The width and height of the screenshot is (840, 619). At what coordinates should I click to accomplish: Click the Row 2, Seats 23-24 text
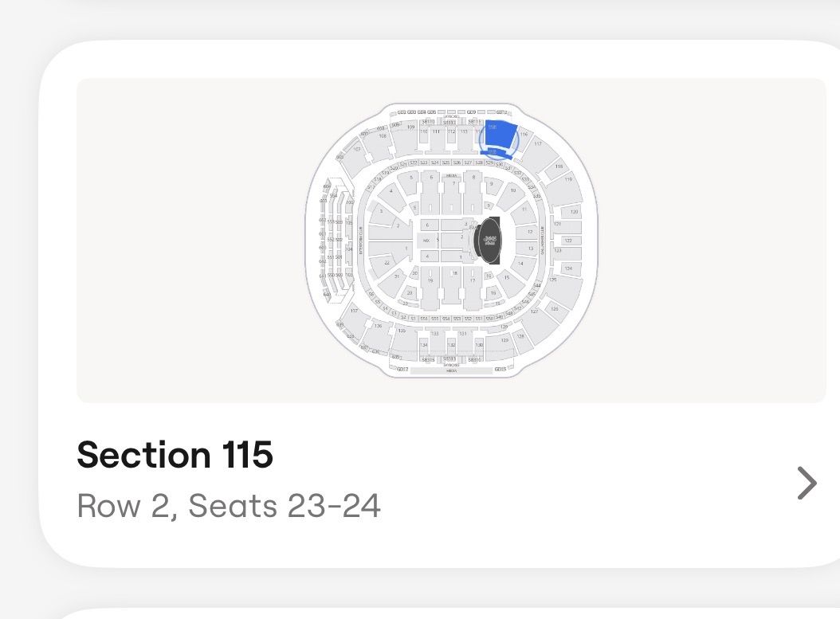point(229,506)
